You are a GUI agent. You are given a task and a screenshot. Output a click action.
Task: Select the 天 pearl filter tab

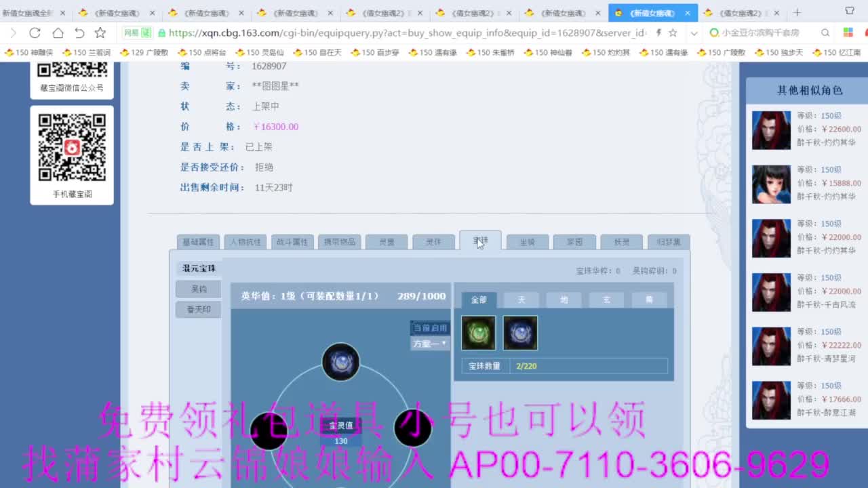pyautogui.click(x=521, y=299)
